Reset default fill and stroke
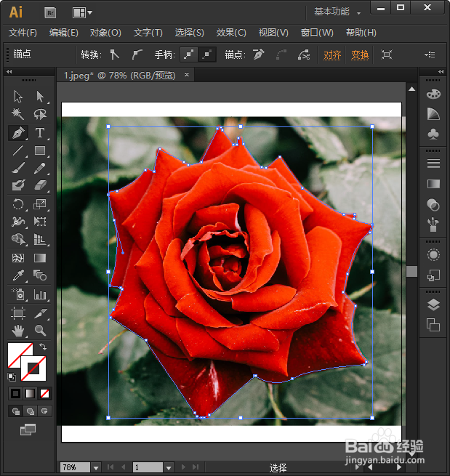The width and height of the screenshot is (450, 476). point(12,377)
